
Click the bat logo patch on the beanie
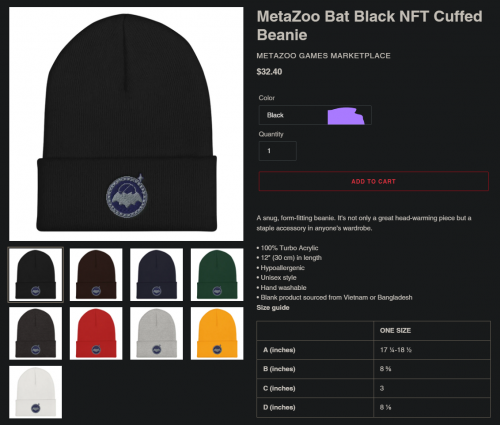pos(127,197)
